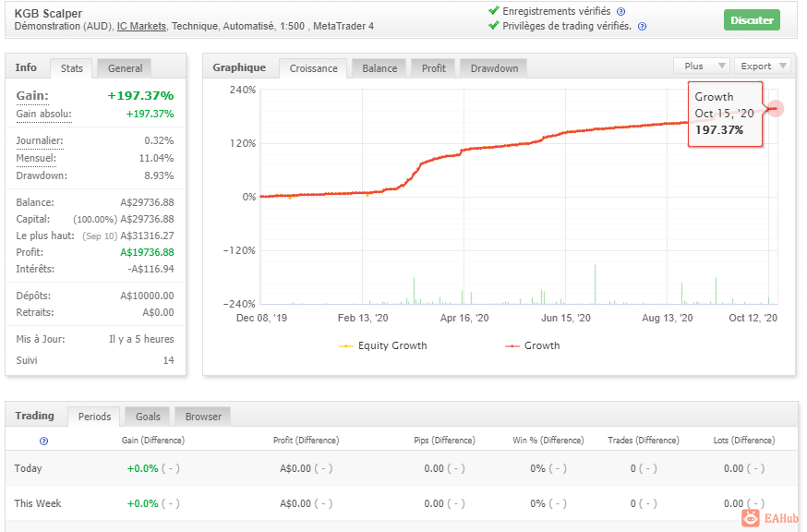Open the IC Markets broker link
Screen dimensions: 807x532
coord(141,26)
